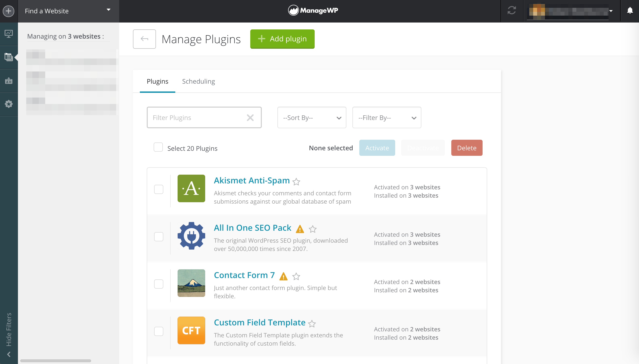Click the All In One SEO gear logo
The image size is (639, 364).
191,236
